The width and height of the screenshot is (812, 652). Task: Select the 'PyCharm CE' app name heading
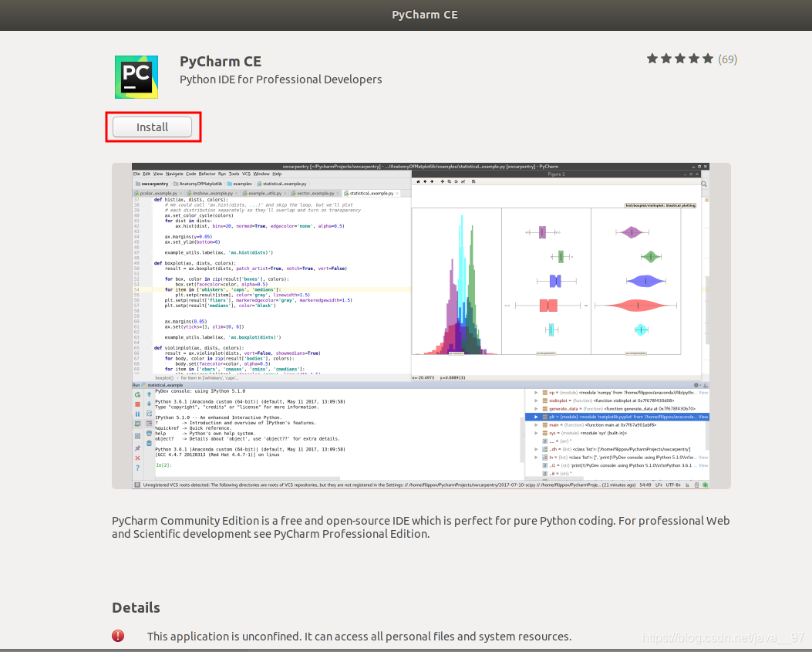[221, 62]
